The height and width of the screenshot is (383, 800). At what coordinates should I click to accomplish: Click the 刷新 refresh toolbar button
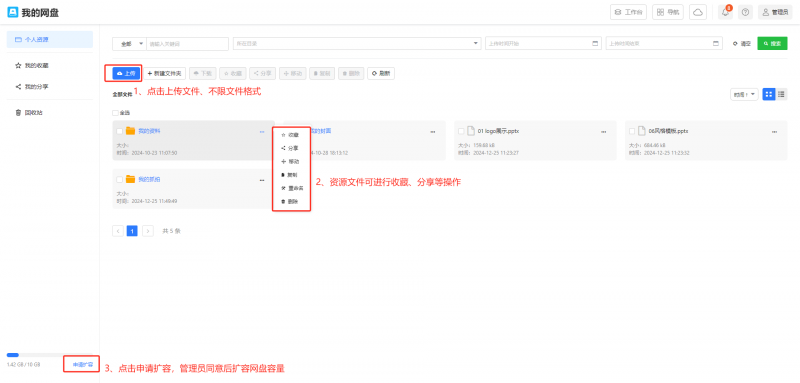tap(381, 73)
